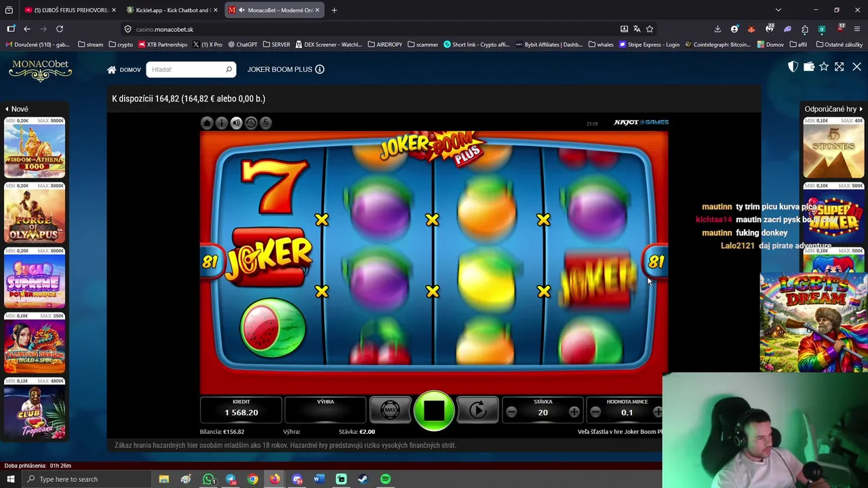
Task: Mute the game sound speaker icon
Action: 236,123
